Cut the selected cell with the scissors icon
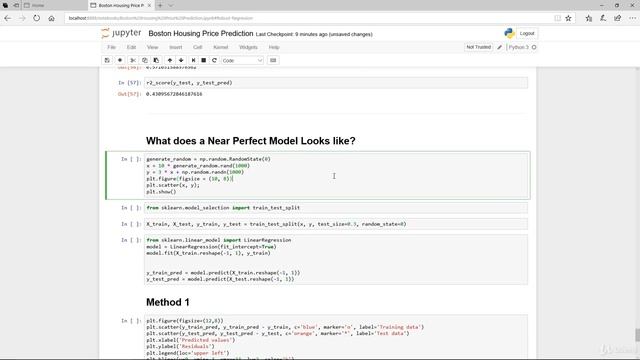Image resolution: width=640 pixels, height=360 pixels. tap(133, 60)
